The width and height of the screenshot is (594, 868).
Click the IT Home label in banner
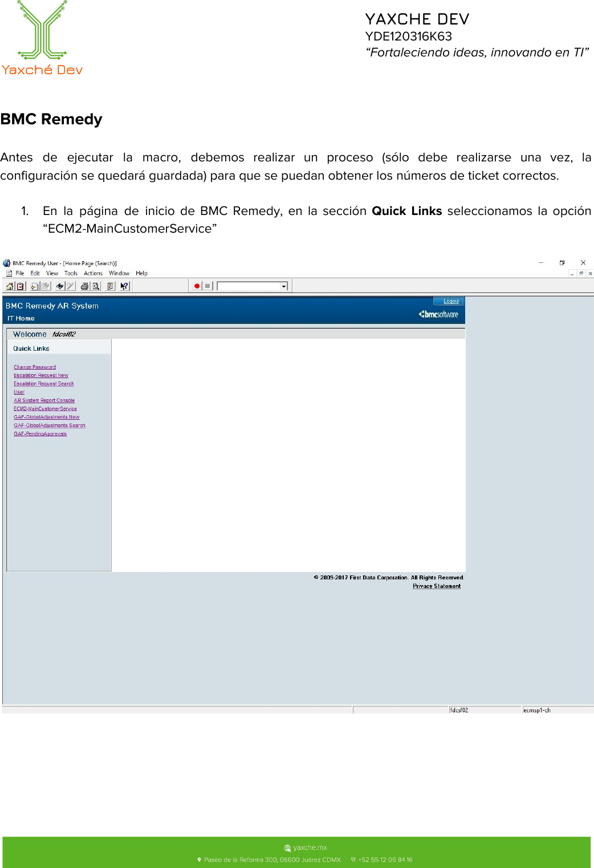pos(21,318)
